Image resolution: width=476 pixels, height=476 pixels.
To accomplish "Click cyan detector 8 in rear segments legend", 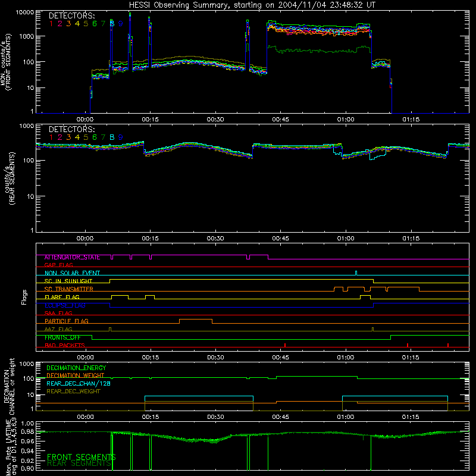I will click(112, 137).
